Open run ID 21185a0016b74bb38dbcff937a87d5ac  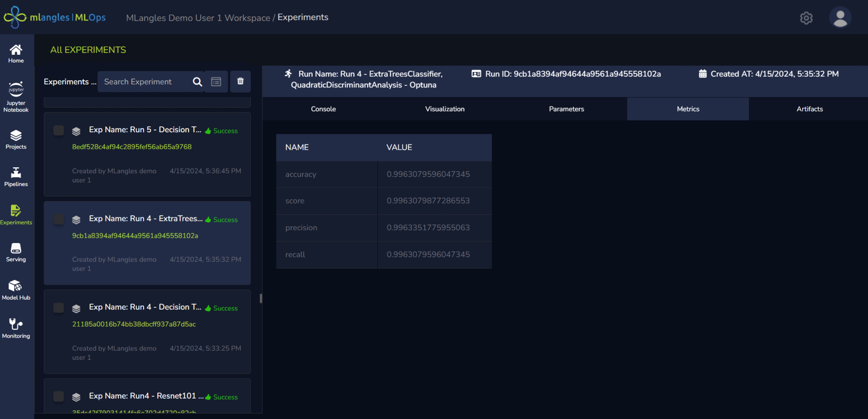(x=134, y=324)
